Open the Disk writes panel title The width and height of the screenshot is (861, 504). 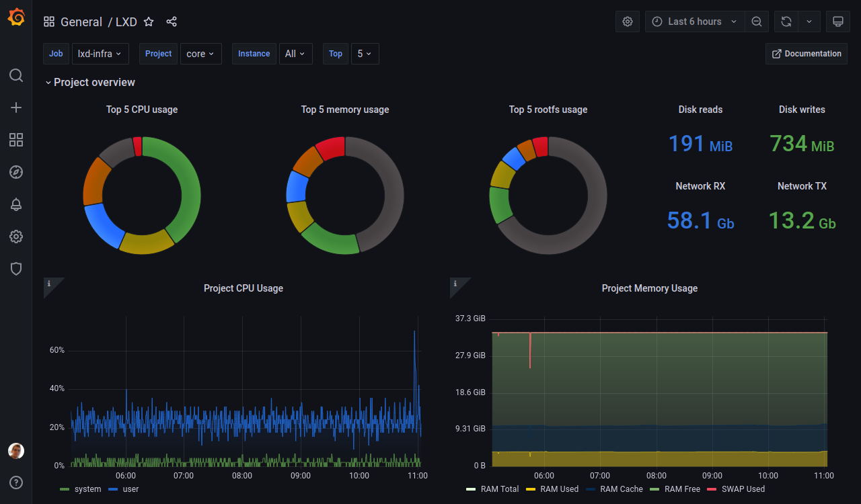(802, 110)
